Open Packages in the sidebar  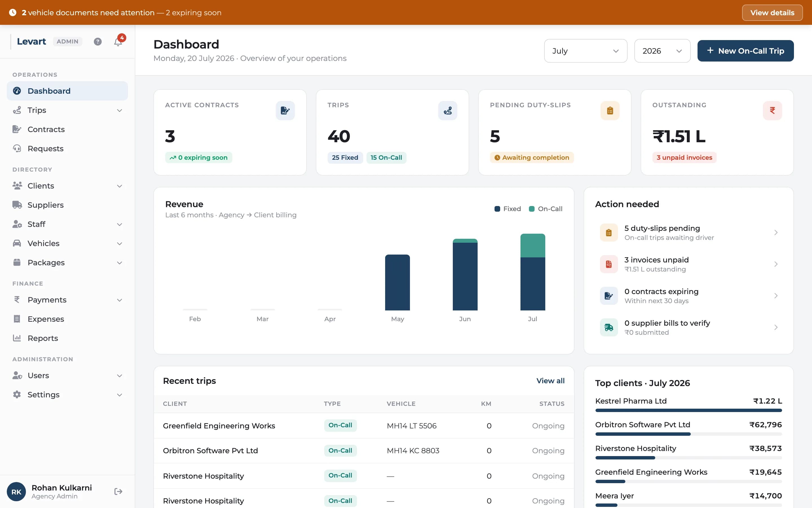point(67,262)
